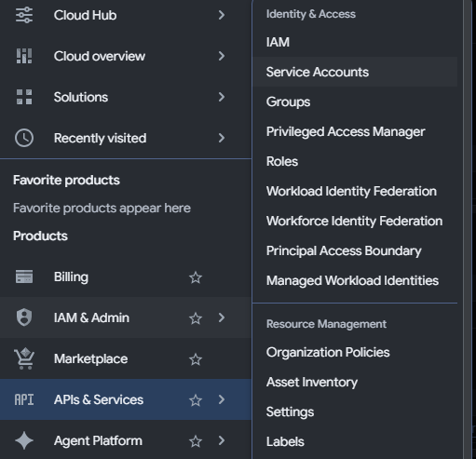This screenshot has width=476, height=459.
Task: Click the Resource Management heading
Action: [326, 324]
